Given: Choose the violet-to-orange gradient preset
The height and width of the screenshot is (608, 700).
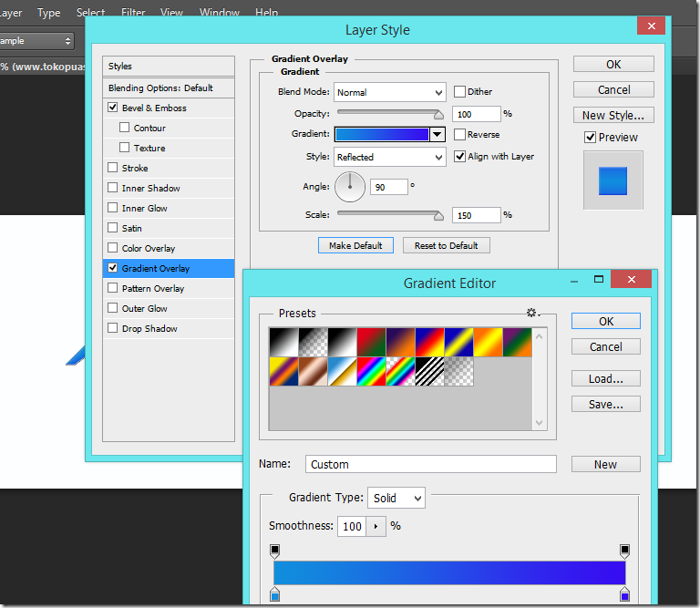Looking at the screenshot, I should coord(400,342).
